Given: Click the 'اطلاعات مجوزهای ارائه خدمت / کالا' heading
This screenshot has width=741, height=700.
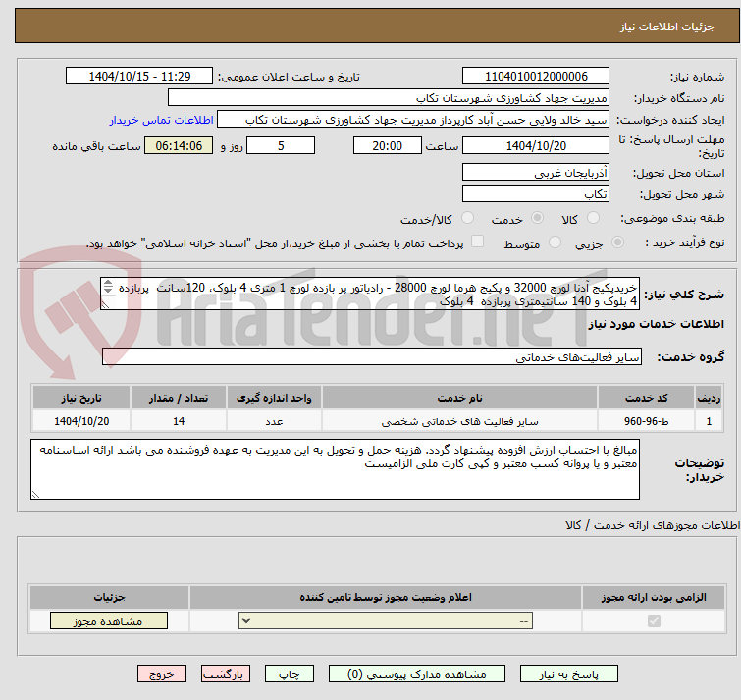Looking at the screenshot, I should pyautogui.click(x=653, y=525).
